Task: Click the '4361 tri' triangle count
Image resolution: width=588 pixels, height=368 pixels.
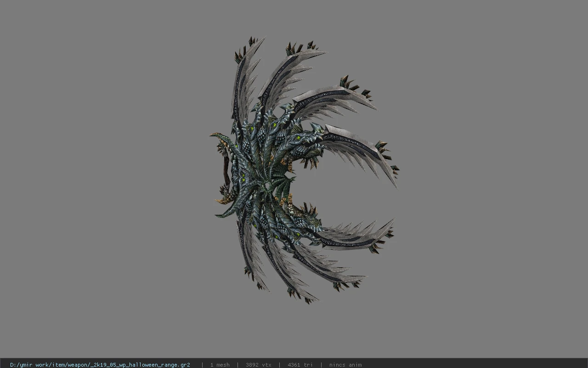Action: click(x=300, y=365)
